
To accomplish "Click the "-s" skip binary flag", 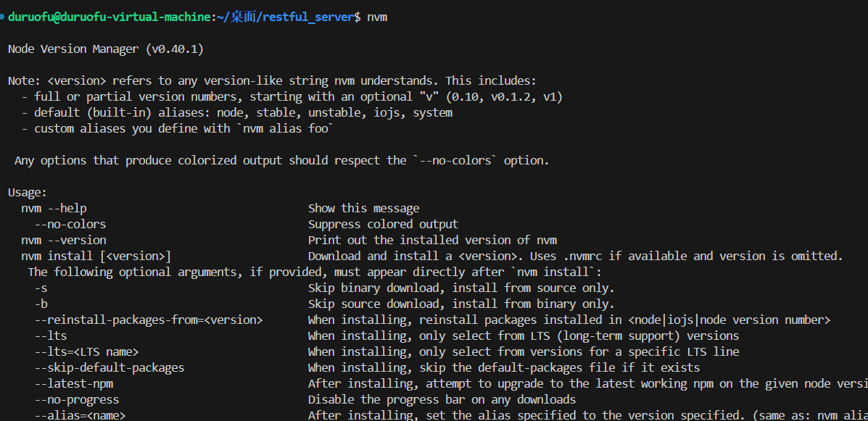I will pyautogui.click(x=41, y=288).
